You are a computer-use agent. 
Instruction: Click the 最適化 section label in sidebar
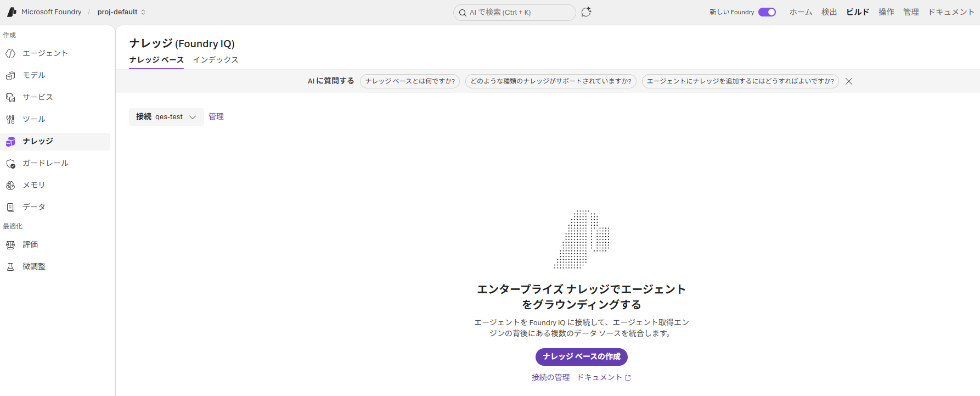(13, 226)
